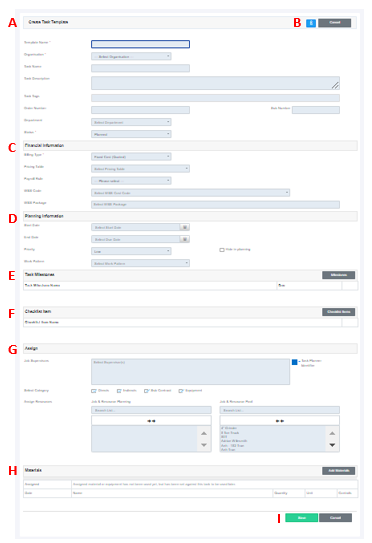Click the Select WBS Package field
The height and width of the screenshot is (543, 372).
215,205
